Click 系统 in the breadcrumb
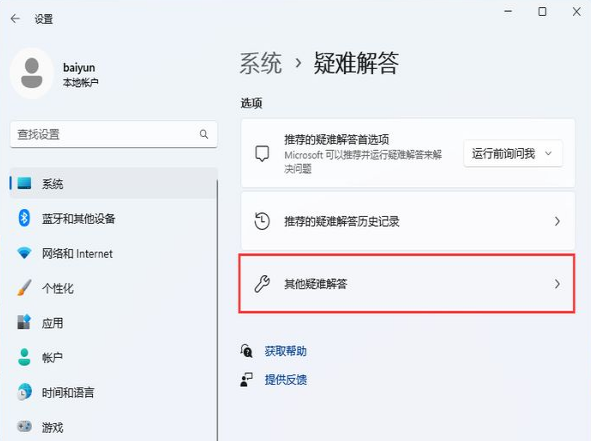Viewport: 591px width, 441px height. [261, 63]
